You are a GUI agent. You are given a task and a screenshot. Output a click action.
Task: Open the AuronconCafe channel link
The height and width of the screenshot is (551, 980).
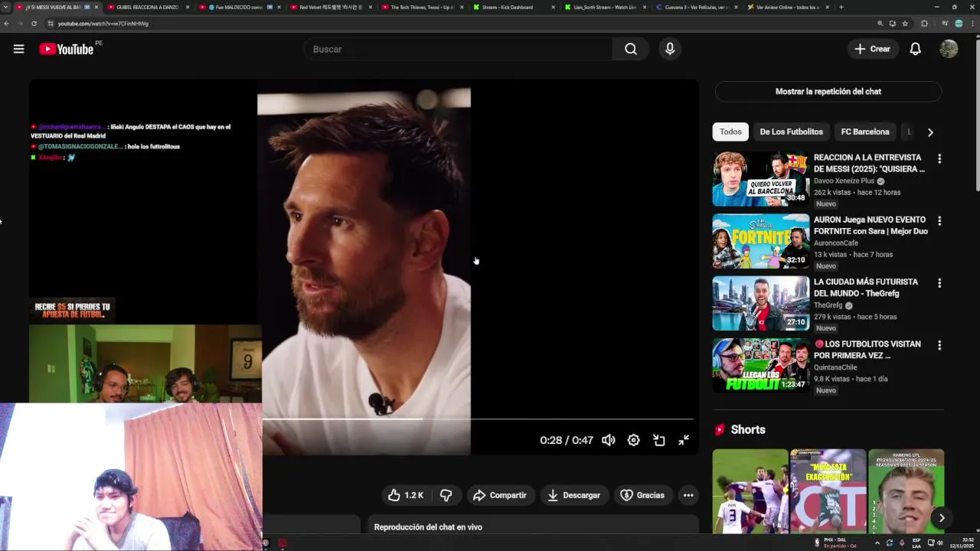836,243
